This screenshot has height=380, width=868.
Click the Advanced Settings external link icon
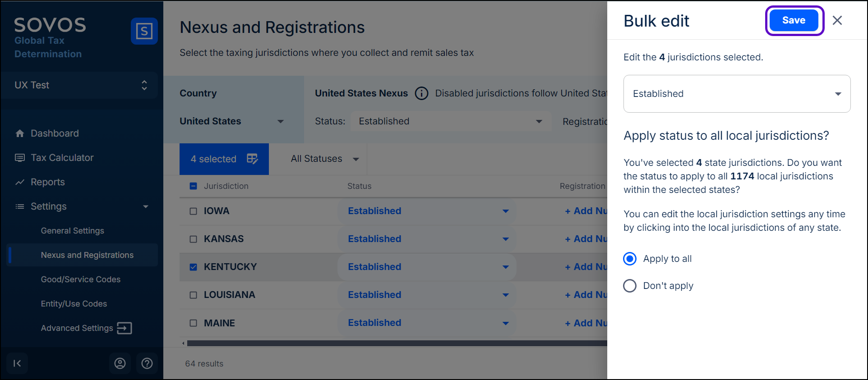click(x=125, y=328)
